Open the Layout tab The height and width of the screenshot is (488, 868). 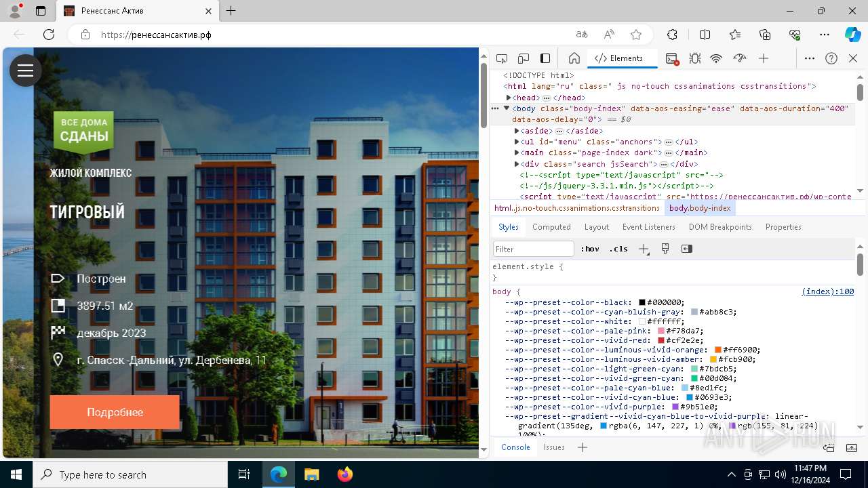click(x=597, y=227)
